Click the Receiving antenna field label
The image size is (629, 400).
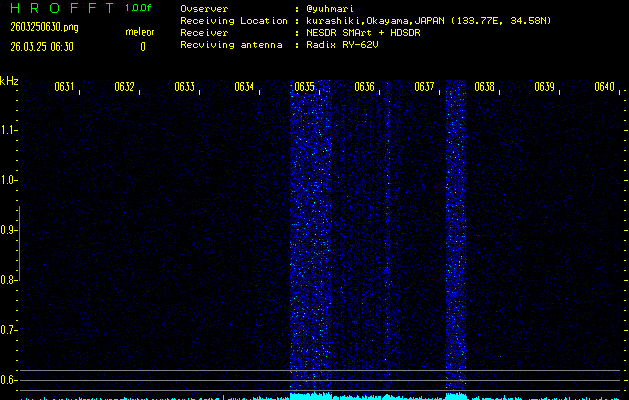coord(231,45)
